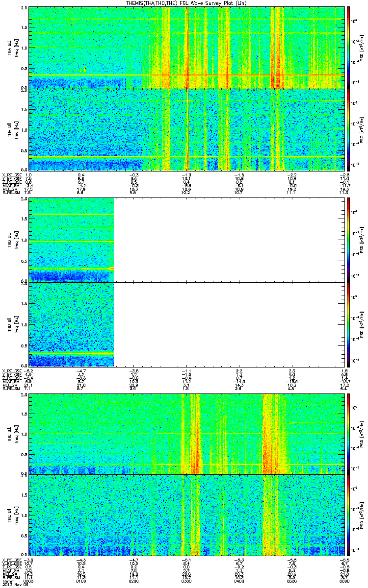Click the THD B-perpendicular freq [Hz] axis label

click(16, 240)
